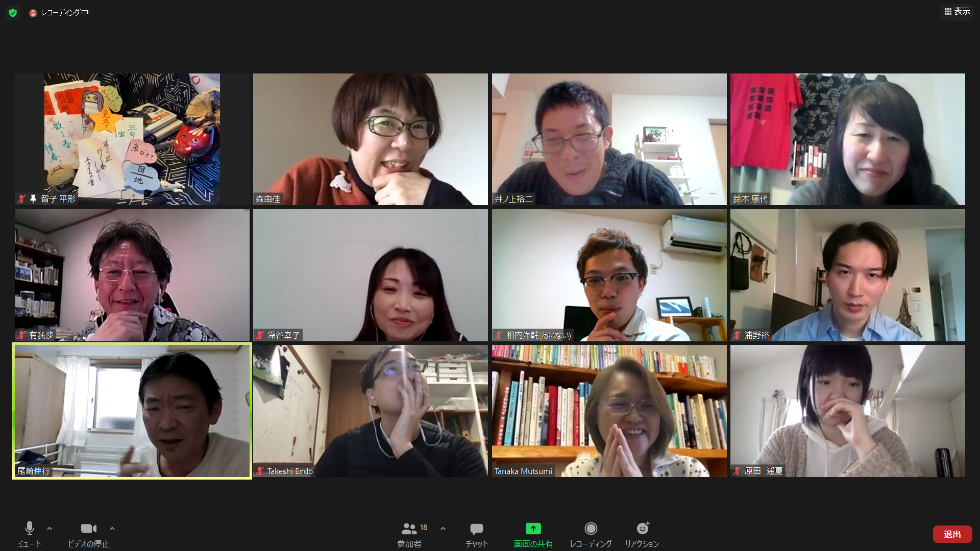The width and height of the screenshot is (980, 551).
Task: Open the 表示 view layout menu
Action: [957, 11]
